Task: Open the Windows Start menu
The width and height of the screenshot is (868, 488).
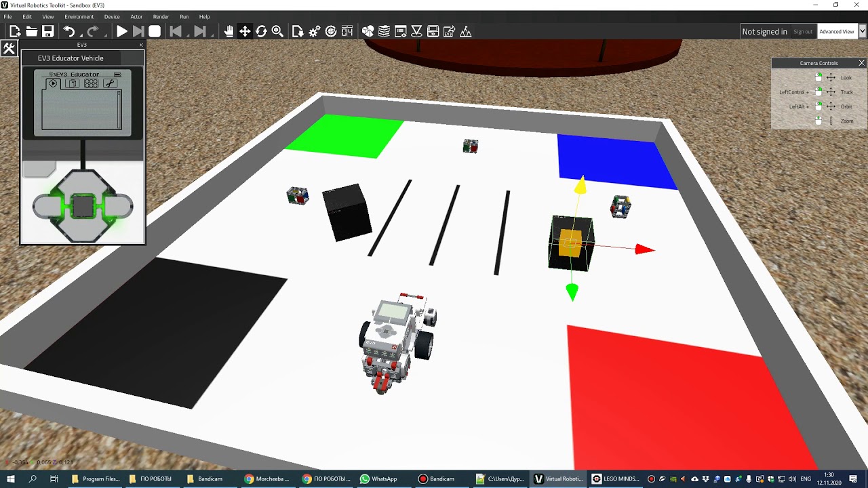Action: (x=11, y=479)
